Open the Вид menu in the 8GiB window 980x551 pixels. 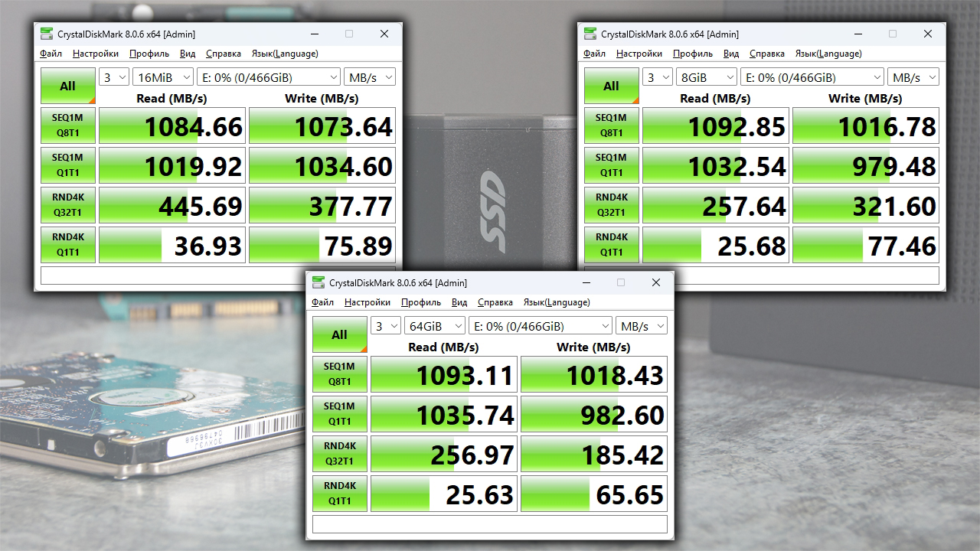(731, 54)
